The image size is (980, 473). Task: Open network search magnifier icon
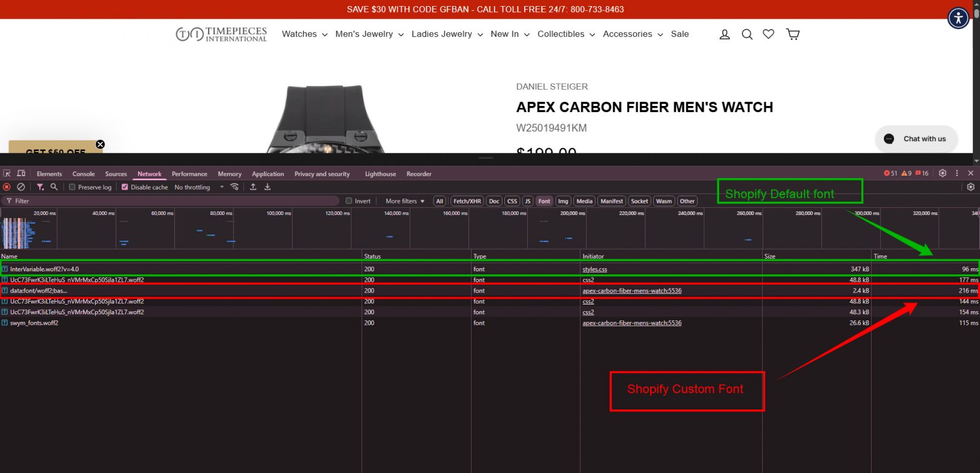click(54, 187)
